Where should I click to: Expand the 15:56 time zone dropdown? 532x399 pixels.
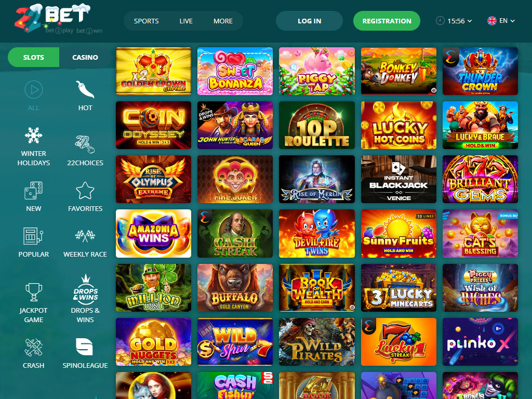click(x=454, y=21)
